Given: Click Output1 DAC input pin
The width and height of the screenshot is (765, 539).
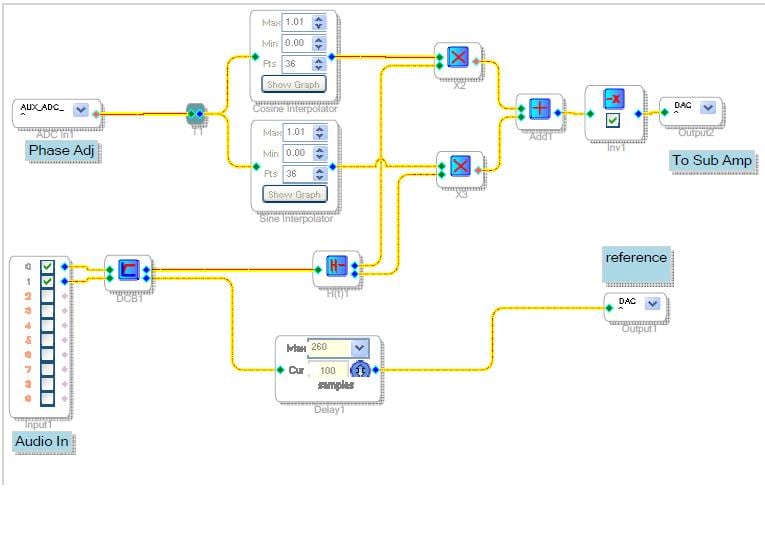Looking at the screenshot, I should [609, 308].
